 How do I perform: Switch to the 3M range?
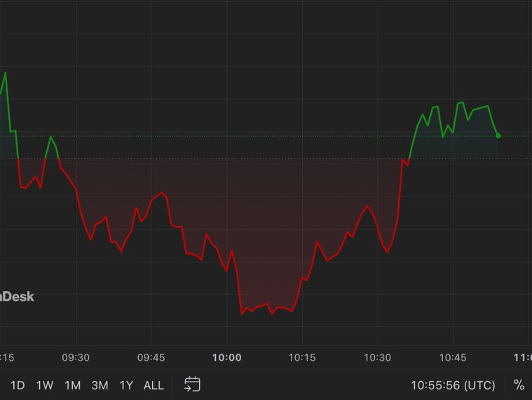point(100,385)
